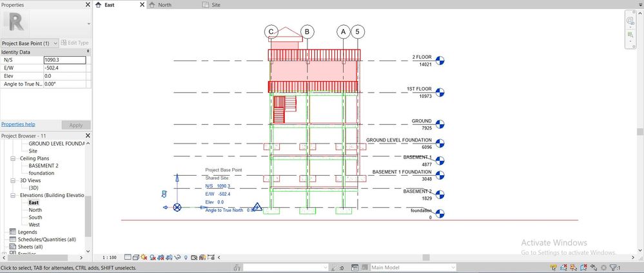Collapse view control bar with left chevron
644x273 pixels.
[219, 258]
